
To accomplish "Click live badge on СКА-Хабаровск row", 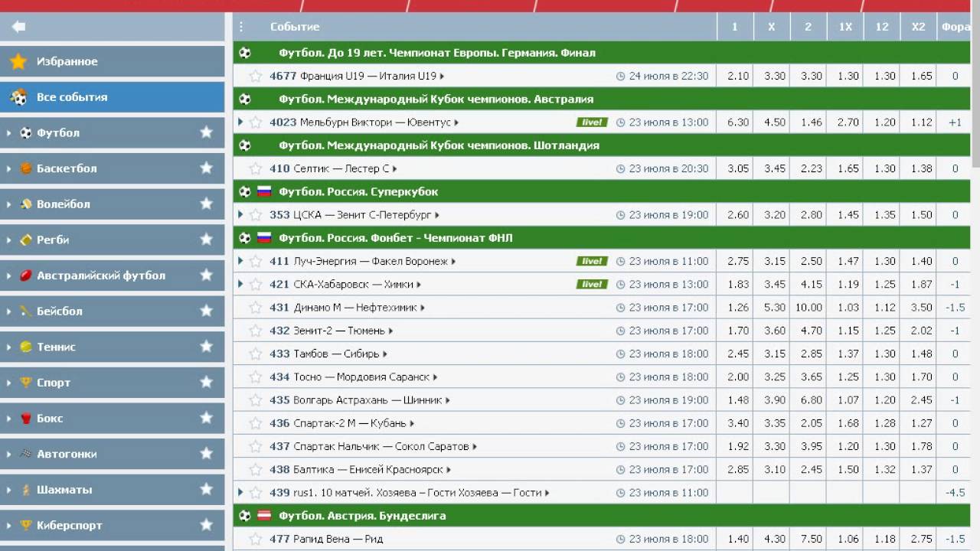I will tap(592, 285).
